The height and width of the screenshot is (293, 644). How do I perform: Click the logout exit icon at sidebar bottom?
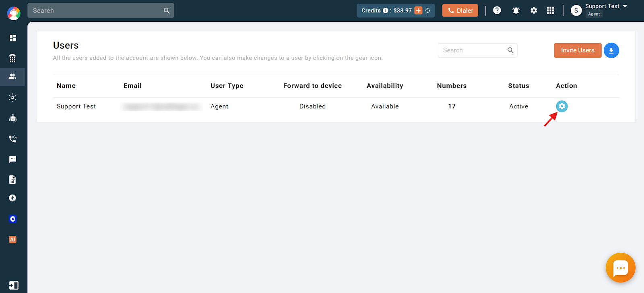13,285
